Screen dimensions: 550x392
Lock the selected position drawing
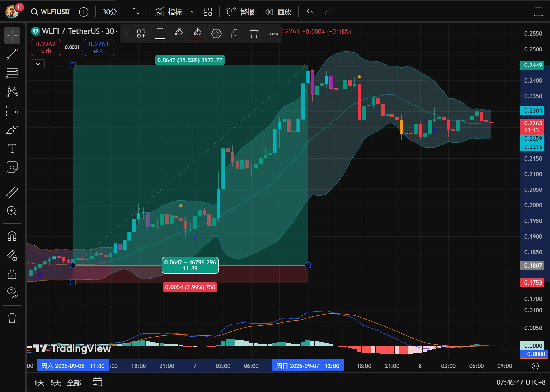pyautogui.click(x=235, y=34)
